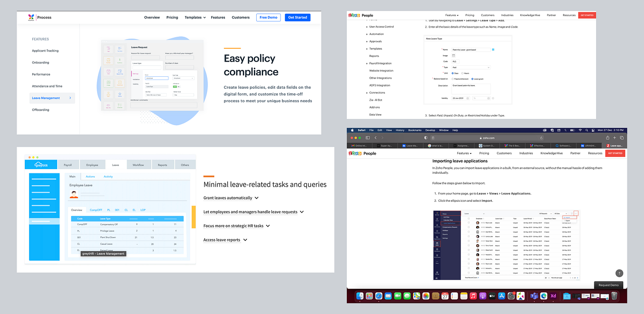Select Fixed entitlement radio button
Image resolution: width=644 pixels, height=314 pixels.
[453, 79]
